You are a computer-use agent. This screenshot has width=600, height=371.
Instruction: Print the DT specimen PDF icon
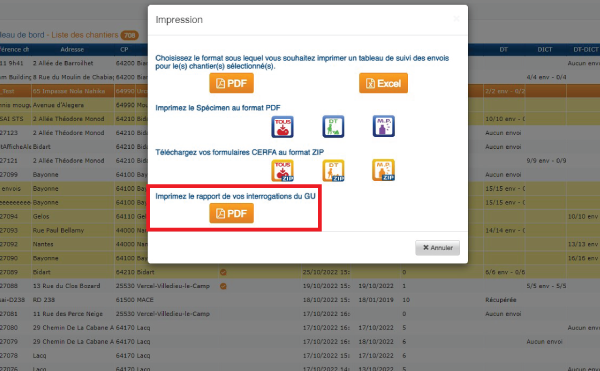pyautogui.click(x=333, y=127)
